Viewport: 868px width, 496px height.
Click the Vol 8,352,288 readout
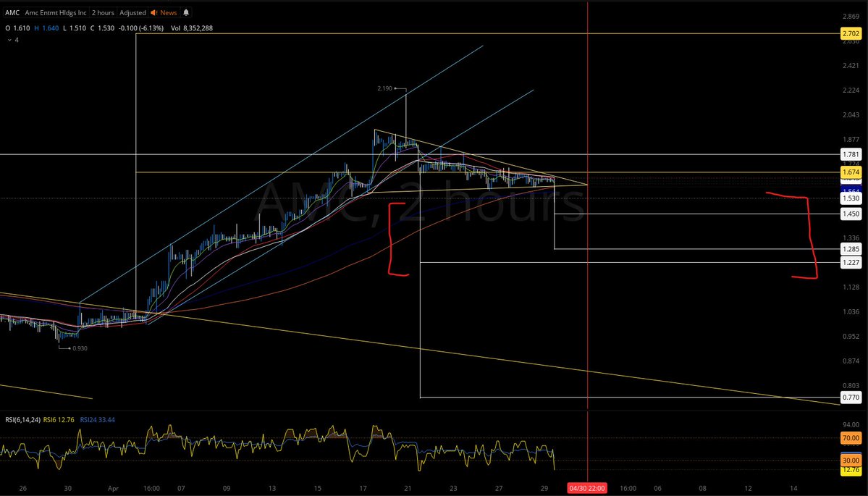coord(192,28)
